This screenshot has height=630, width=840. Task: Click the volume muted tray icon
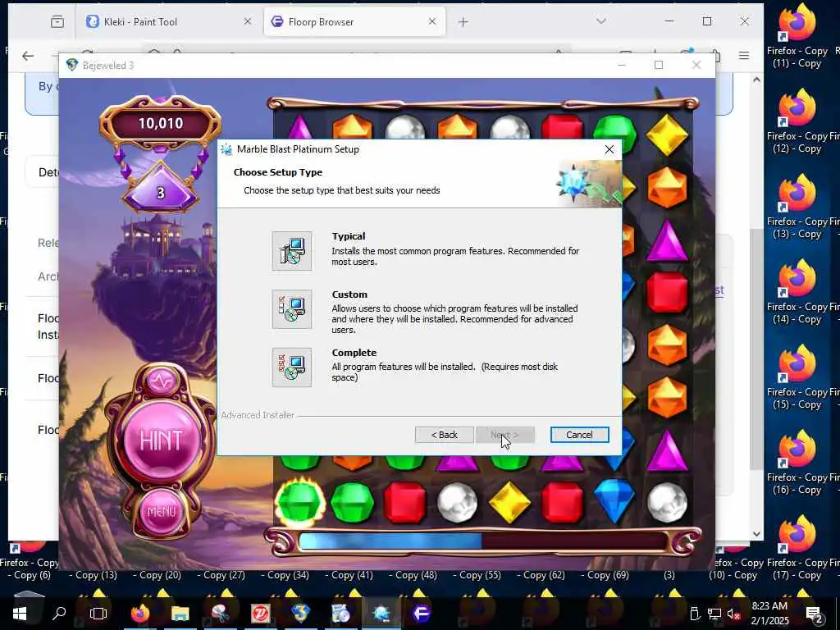click(x=733, y=614)
